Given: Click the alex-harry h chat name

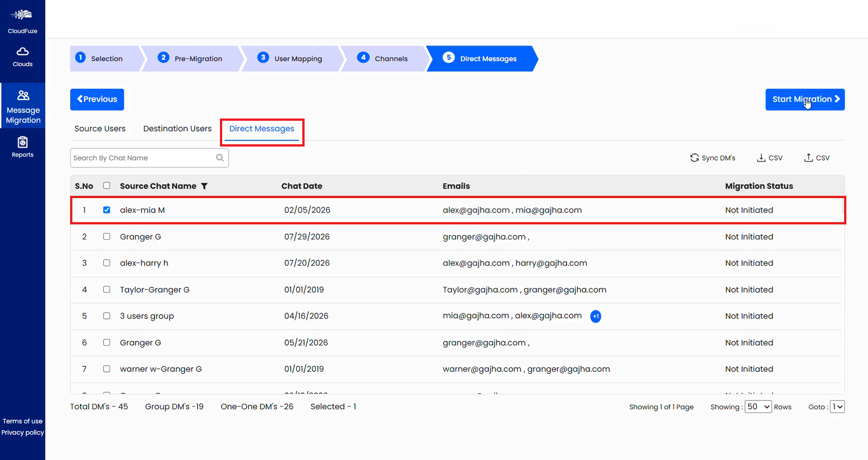Looking at the screenshot, I should (144, 263).
